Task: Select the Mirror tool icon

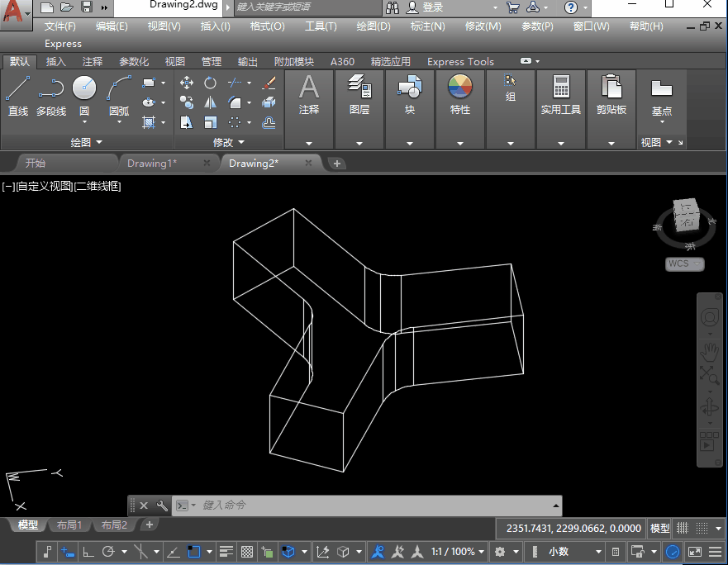Action: pos(211,102)
